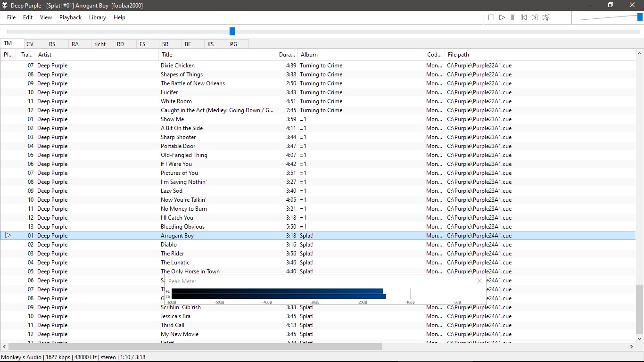Sort by the Duration column header
This screenshot has width=644, height=362.
coord(287,55)
